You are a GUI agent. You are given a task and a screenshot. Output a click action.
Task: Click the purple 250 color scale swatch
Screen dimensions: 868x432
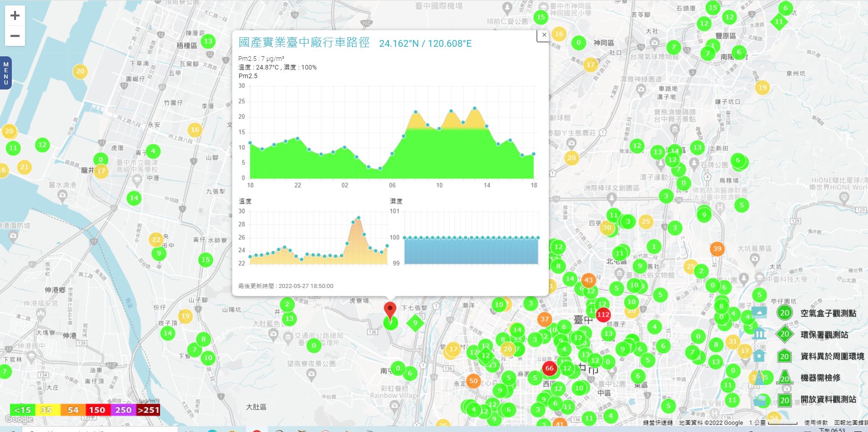tap(123, 410)
